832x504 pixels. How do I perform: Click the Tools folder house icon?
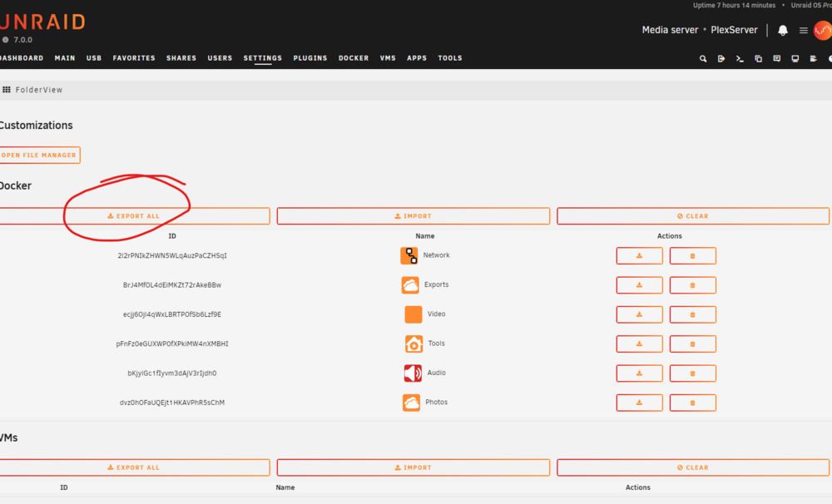point(414,343)
